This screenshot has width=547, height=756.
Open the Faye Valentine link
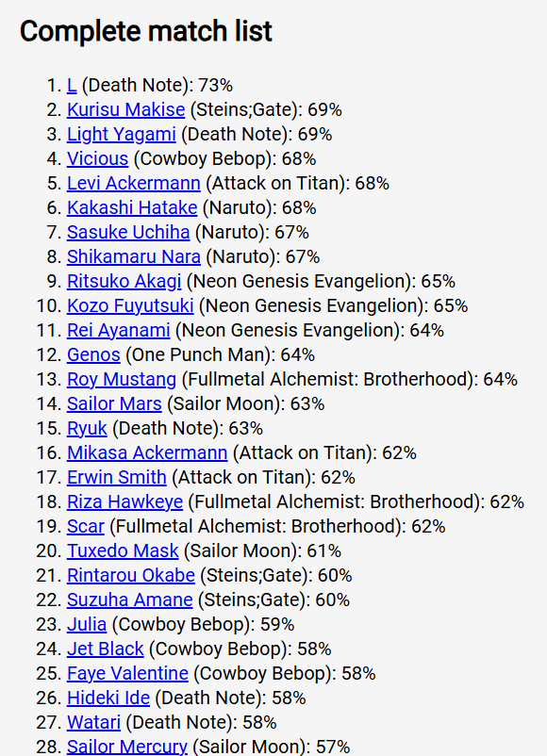pyautogui.click(x=127, y=673)
